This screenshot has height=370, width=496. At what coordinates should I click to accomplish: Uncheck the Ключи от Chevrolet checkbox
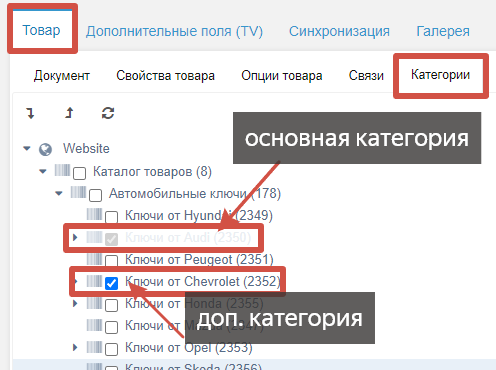[111, 283]
